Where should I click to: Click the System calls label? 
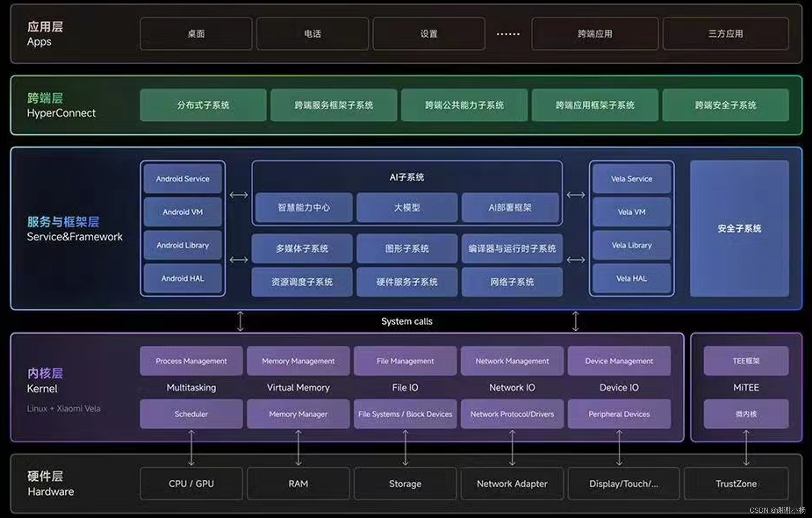[407, 321]
